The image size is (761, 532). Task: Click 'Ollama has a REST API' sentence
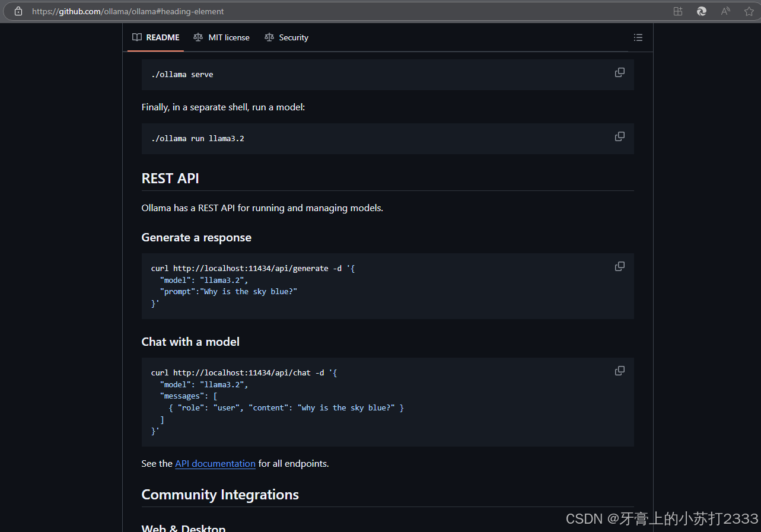[262, 208]
